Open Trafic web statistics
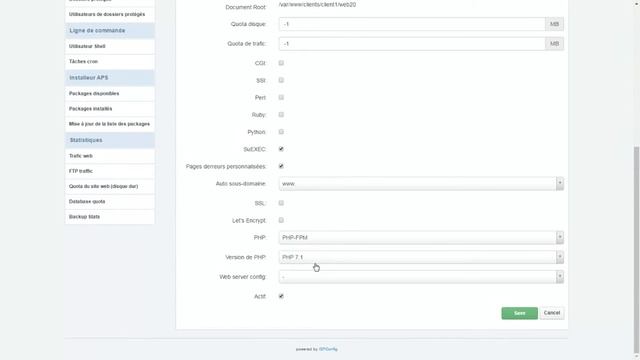 (x=110, y=156)
